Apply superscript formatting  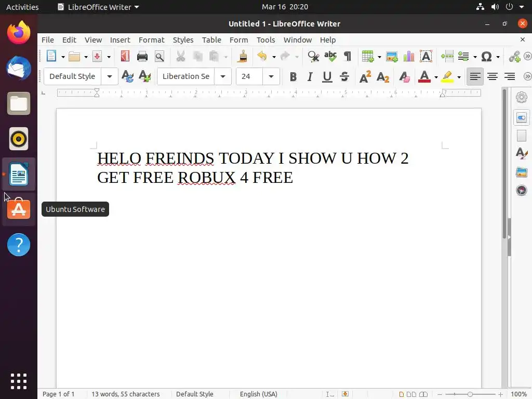(365, 77)
